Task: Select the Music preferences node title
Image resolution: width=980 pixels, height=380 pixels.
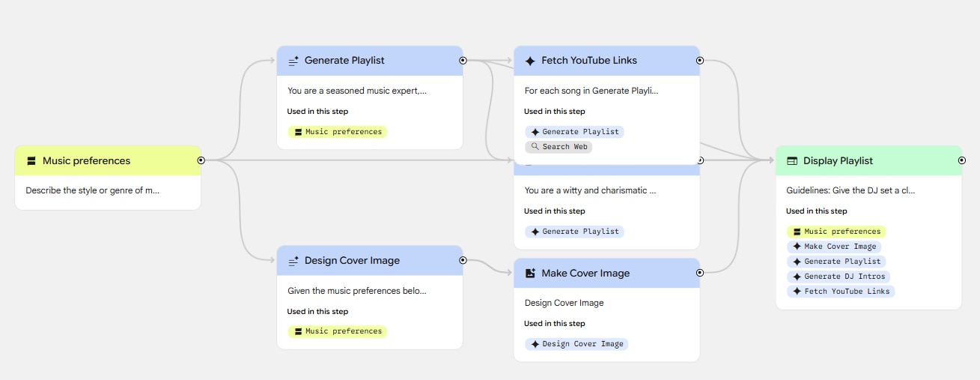Action: point(86,161)
